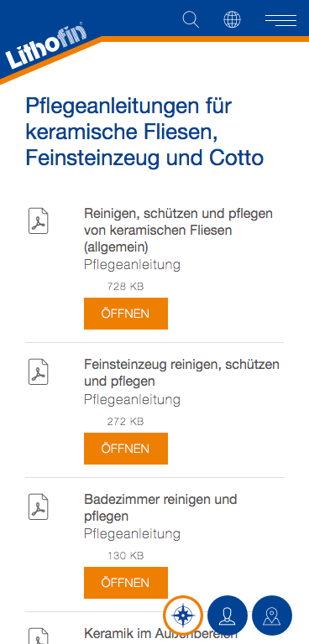Click PDF icon beside keramischen Fliesen guide
The height and width of the screenshot is (644, 309).
tap(39, 221)
